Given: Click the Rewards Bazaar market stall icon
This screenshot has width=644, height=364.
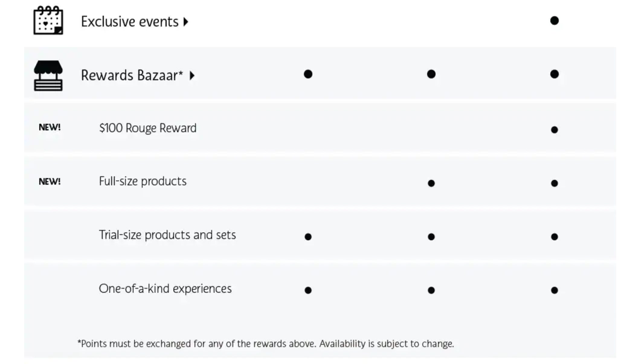Looking at the screenshot, I should coord(48,75).
